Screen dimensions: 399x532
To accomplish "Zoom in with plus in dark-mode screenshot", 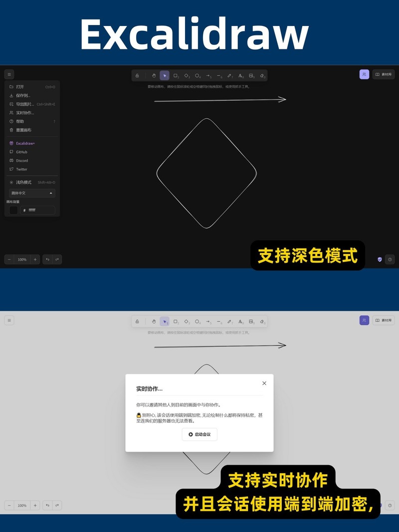I will (35, 260).
